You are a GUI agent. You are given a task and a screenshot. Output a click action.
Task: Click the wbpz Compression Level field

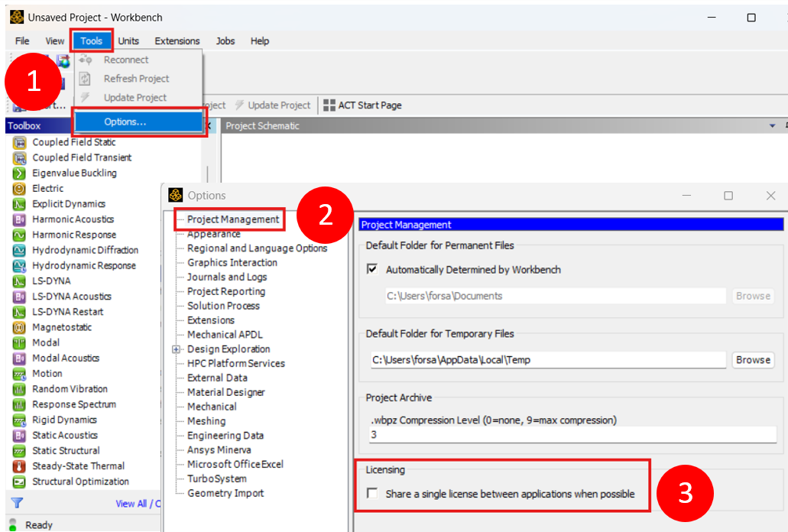click(573, 434)
